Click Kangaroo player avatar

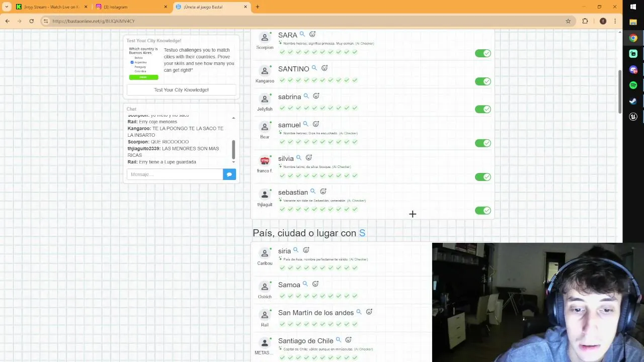(265, 71)
